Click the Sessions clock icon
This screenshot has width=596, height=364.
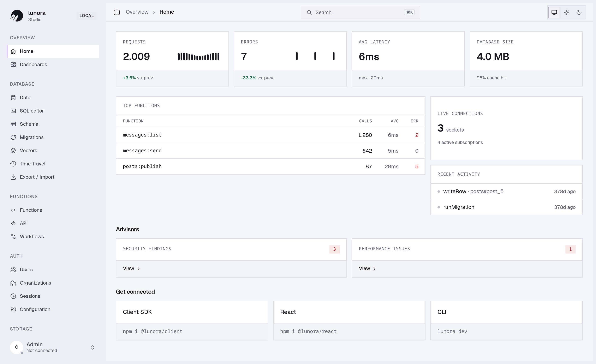pyautogui.click(x=13, y=296)
